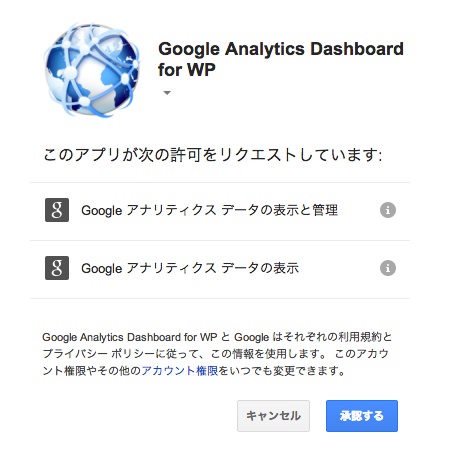474x469 pixels.
Task: Click the キャンセル button
Action: tap(273, 416)
